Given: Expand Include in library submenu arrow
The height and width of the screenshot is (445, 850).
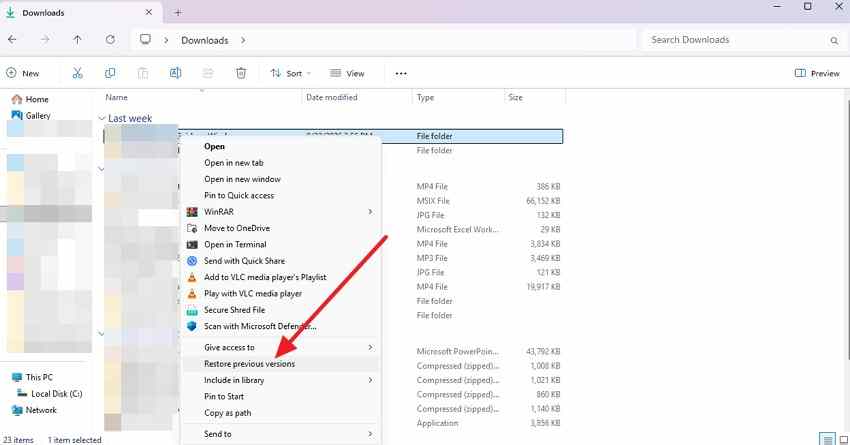Looking at the screenshot, I should 370,380.
